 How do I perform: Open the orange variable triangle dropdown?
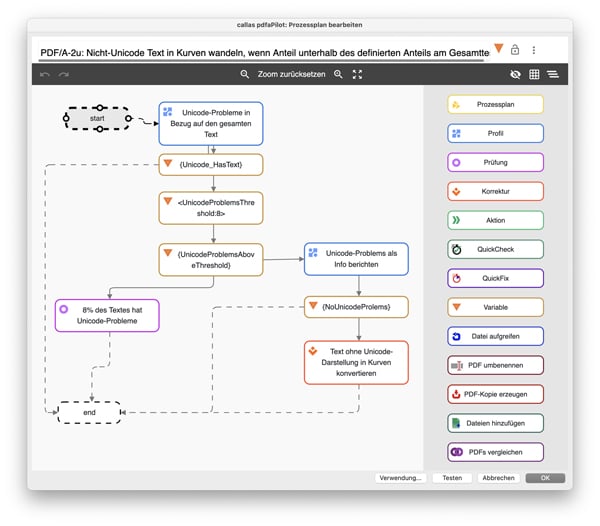point(498,49)
